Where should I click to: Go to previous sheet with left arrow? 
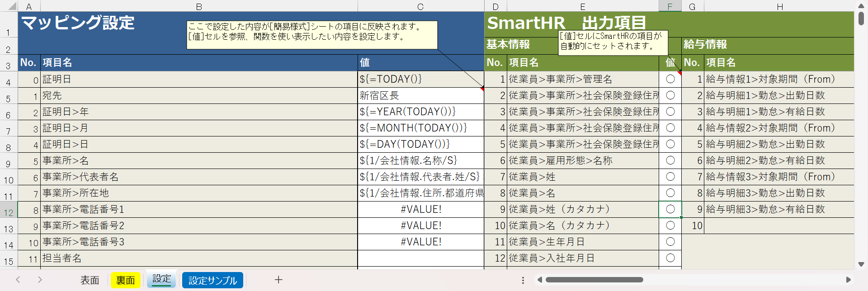(18, 280)
